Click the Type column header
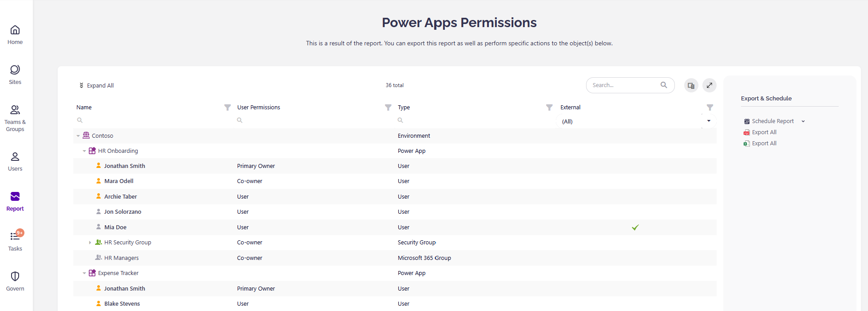 (404, 108)
